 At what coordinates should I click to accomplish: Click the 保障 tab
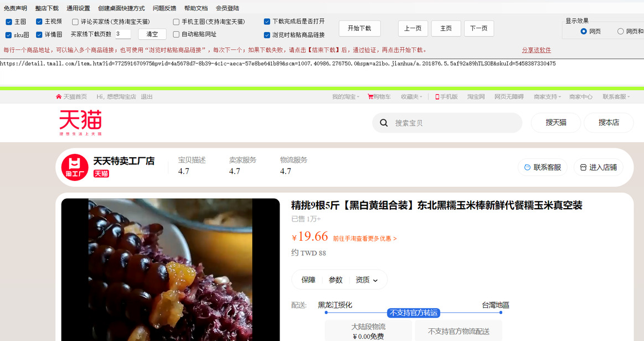click(x=308, y=280)
